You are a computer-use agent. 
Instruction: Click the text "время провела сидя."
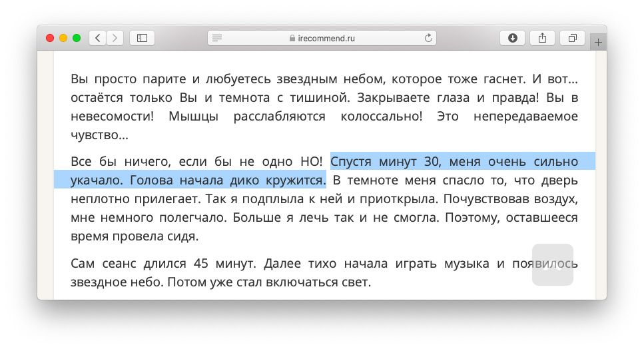pos(135,236)
